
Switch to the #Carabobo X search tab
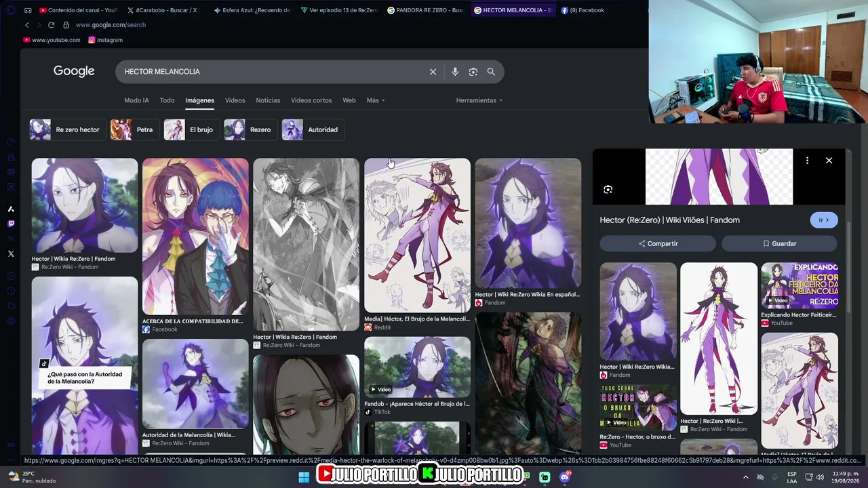point(161,10)
